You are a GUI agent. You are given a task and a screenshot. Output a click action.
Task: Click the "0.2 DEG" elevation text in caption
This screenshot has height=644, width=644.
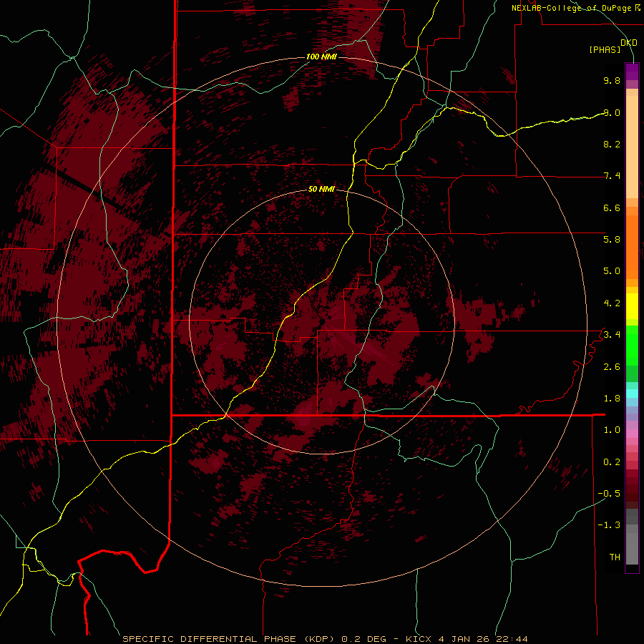click(x=364, y=639)
